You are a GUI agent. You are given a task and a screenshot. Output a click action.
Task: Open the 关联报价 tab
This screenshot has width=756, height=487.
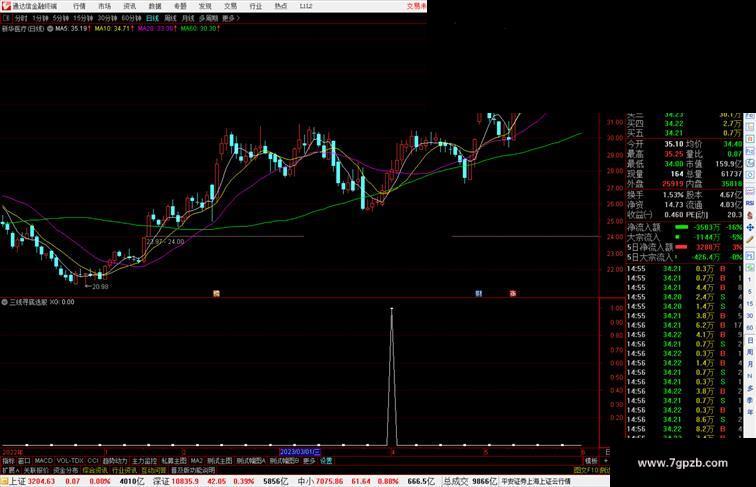click(x=36, y=470)
